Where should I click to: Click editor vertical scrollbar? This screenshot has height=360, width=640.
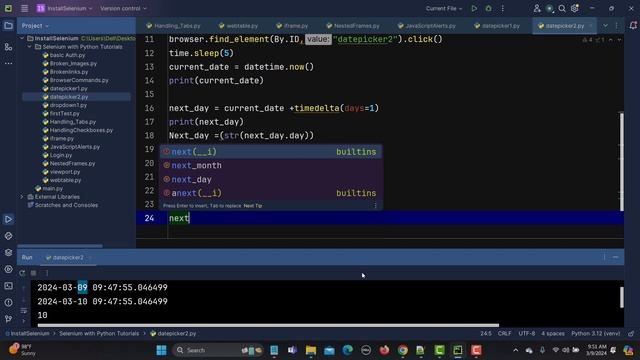(621, 162)
